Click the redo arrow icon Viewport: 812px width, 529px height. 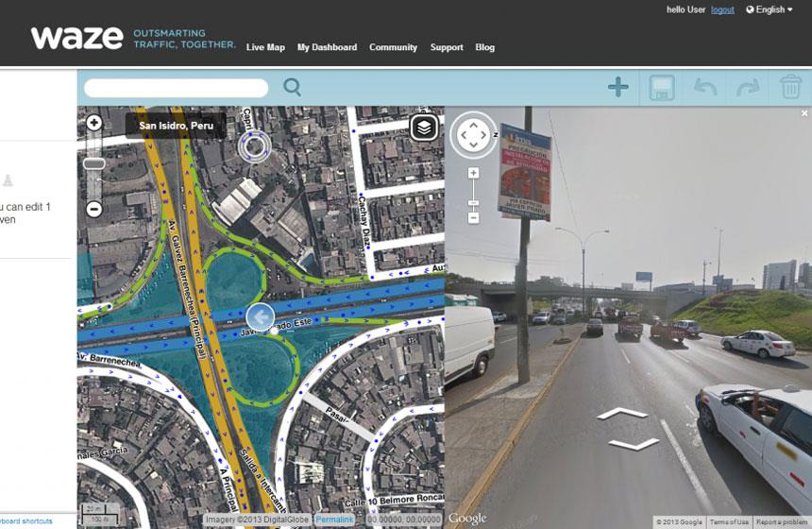click(748, 89)
